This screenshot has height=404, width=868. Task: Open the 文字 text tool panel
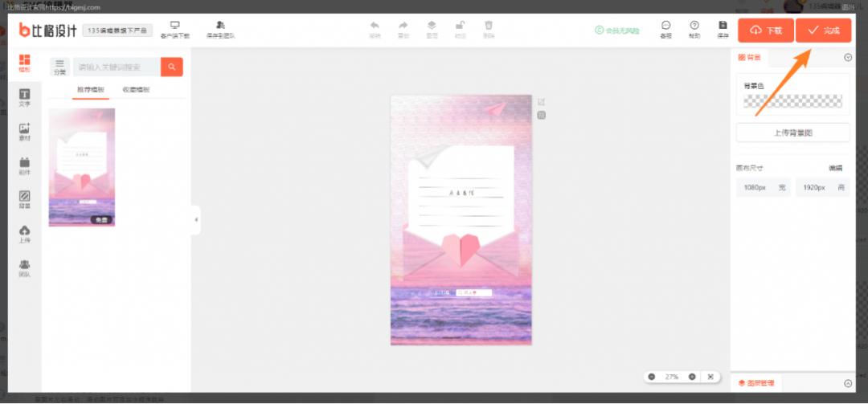click(24, 98)
